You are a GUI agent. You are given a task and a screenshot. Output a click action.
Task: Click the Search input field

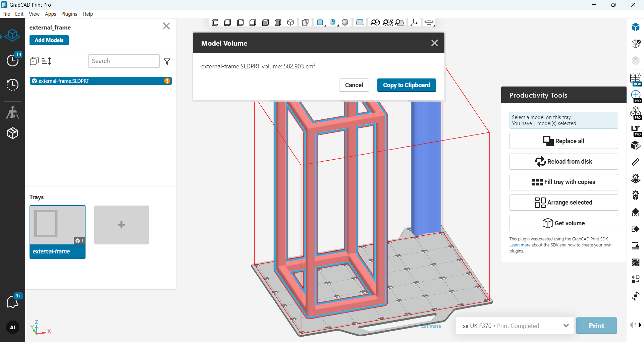click(x=123, y=61)
